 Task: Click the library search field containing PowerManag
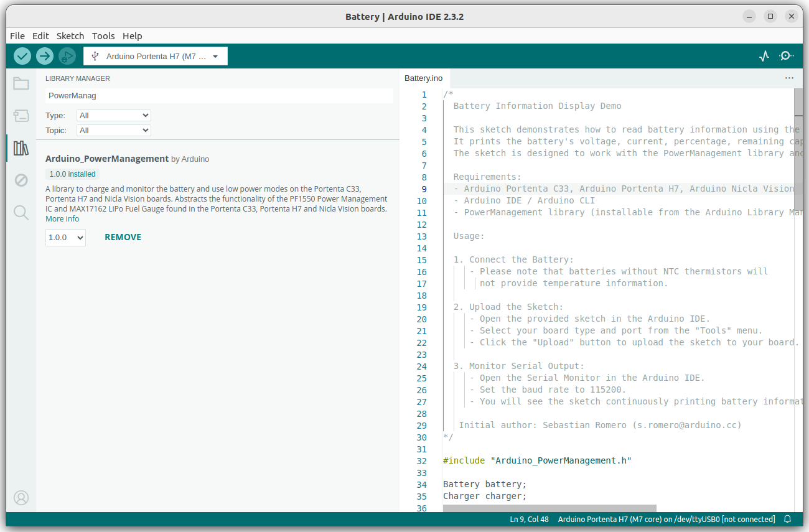[219, 96]
